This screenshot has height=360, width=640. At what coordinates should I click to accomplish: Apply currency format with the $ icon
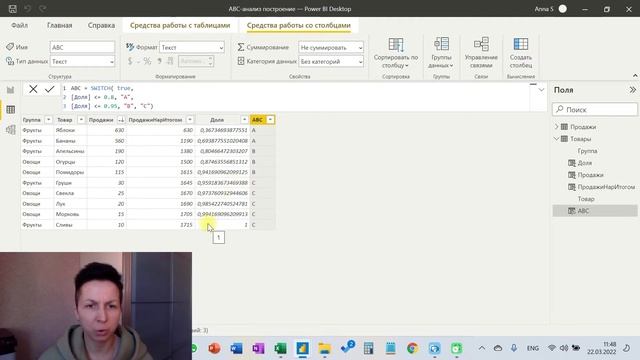click(x=130, y=61)
